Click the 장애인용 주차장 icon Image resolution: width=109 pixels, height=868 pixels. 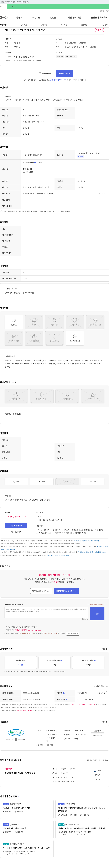pyautogui.click(x=16, y=396)
